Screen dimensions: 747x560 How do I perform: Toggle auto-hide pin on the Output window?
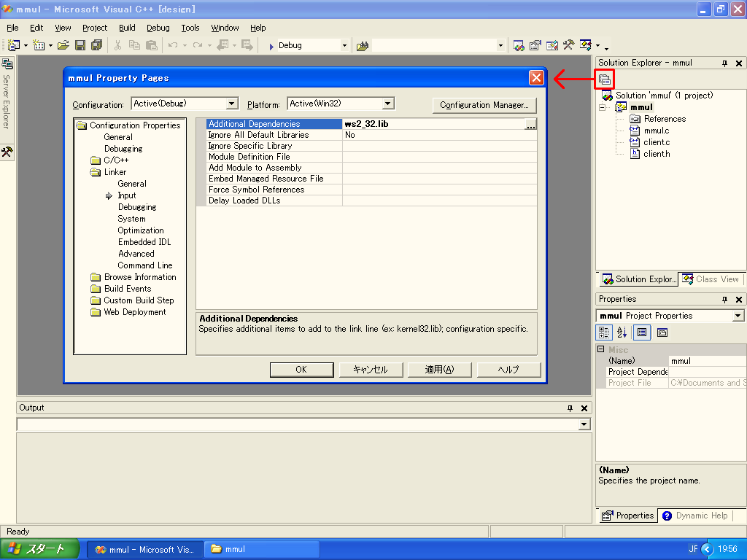(570, 408)
